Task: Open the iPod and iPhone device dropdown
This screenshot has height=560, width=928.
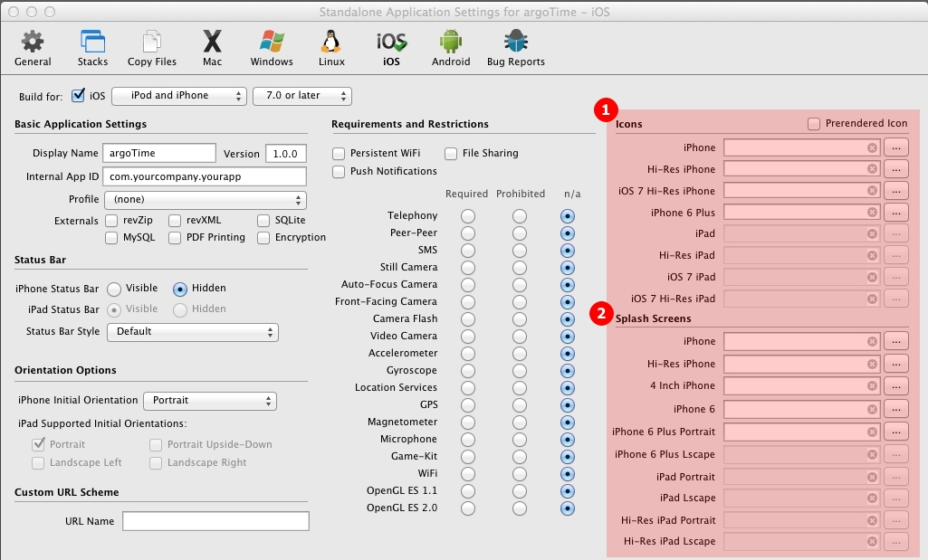Action: (179, 96)
